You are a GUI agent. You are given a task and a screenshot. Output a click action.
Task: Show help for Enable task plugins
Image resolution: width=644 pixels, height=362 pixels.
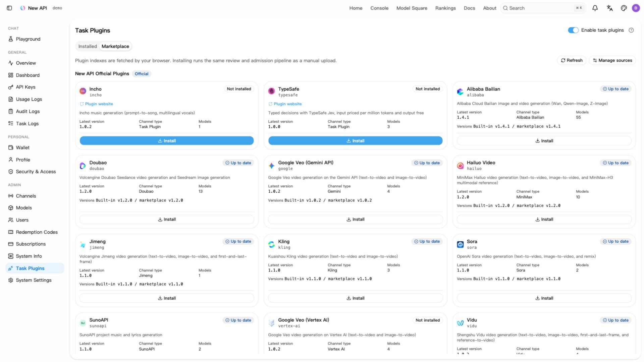(631, 30)
